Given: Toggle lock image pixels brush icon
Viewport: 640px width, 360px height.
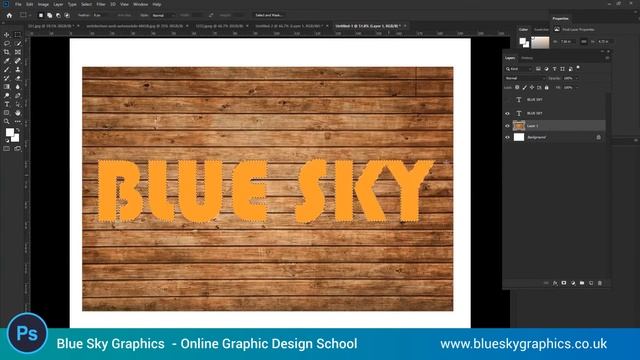Looking at the screenshot, I should point(524,87).
